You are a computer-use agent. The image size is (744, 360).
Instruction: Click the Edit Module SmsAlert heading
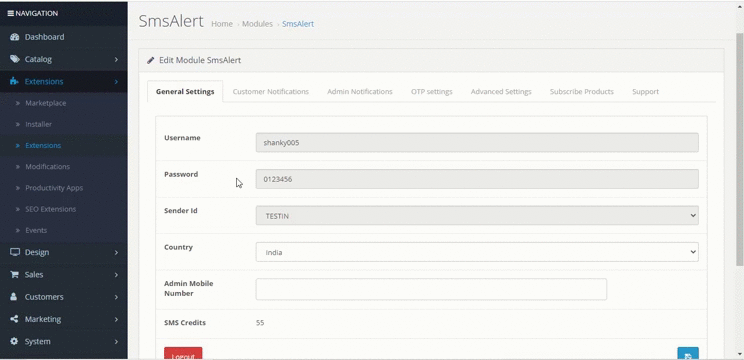(x=200, y=60)
